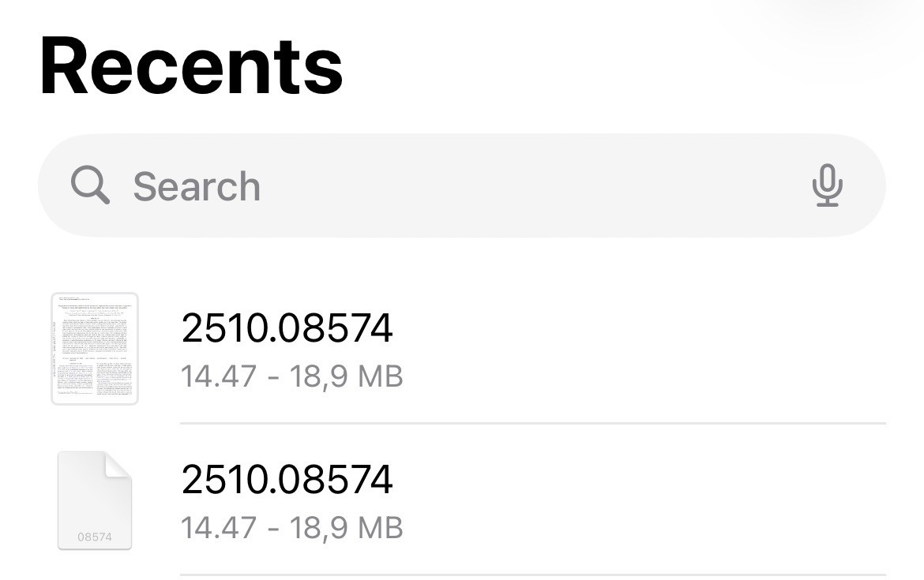
Task: Open the 2510.08574 title beside the PDF preview
Action: [287, 327]
